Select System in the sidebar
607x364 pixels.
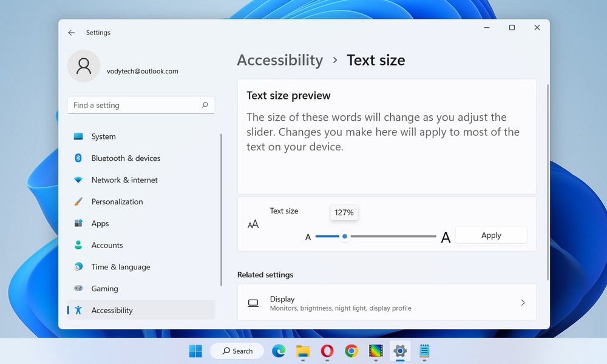pos(103,136)
